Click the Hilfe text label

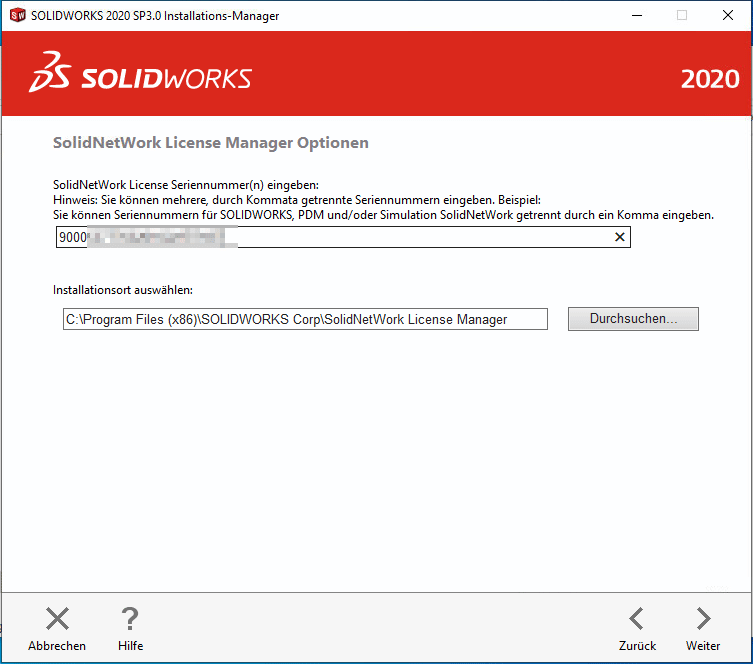coord(130,646)
